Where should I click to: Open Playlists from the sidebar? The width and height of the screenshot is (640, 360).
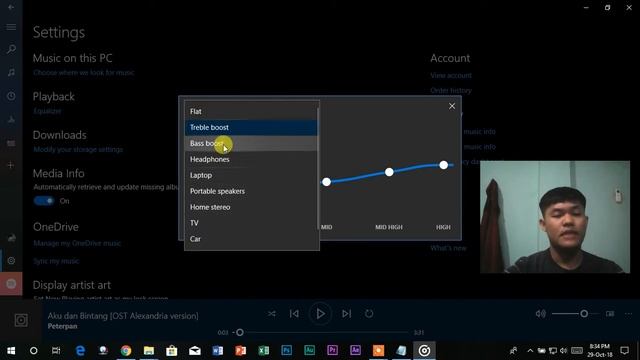pos(11,143)
